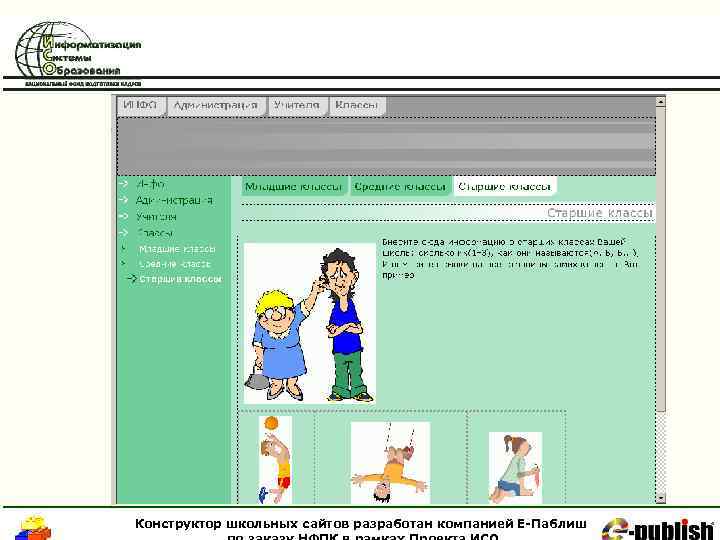Image resolution: width=720 pixels, height=540 pixels.
Task: Switch to the Классы top tab
Action: tap(357, 106)
